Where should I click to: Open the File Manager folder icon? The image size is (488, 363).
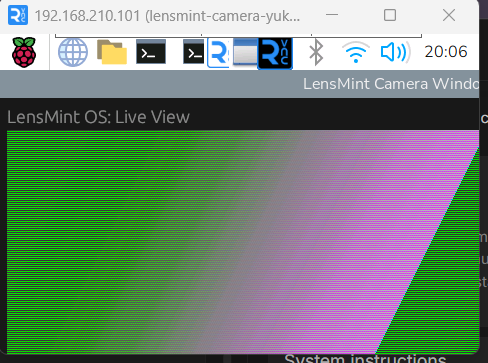tap(112, 52)
